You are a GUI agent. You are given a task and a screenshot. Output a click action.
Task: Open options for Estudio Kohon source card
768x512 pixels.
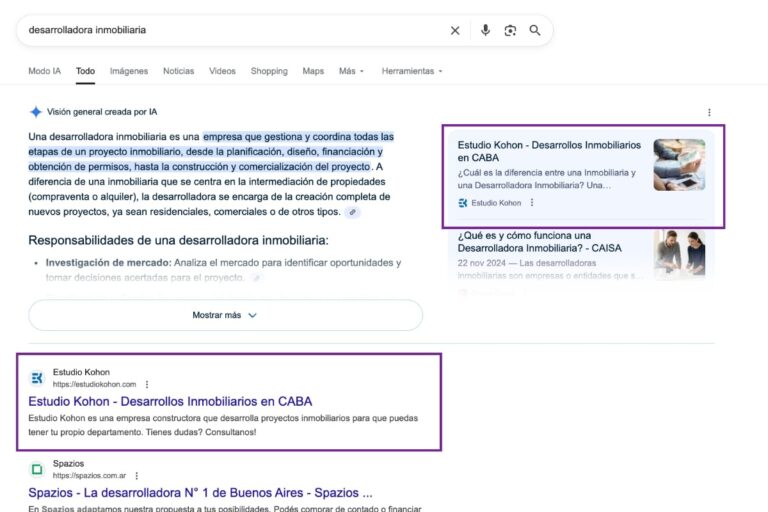click(x=532, y=202)
